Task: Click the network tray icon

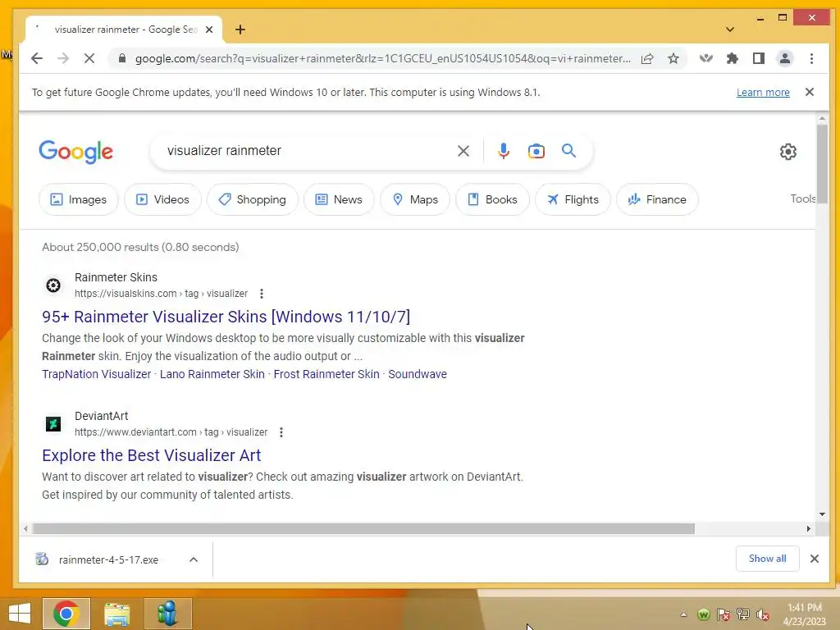Action: (x=742, y=614)
